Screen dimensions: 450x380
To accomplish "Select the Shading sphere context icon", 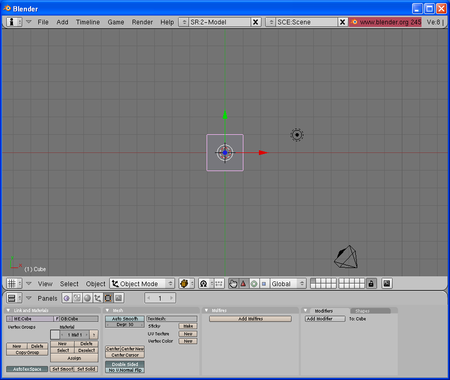I will [87, 298].
